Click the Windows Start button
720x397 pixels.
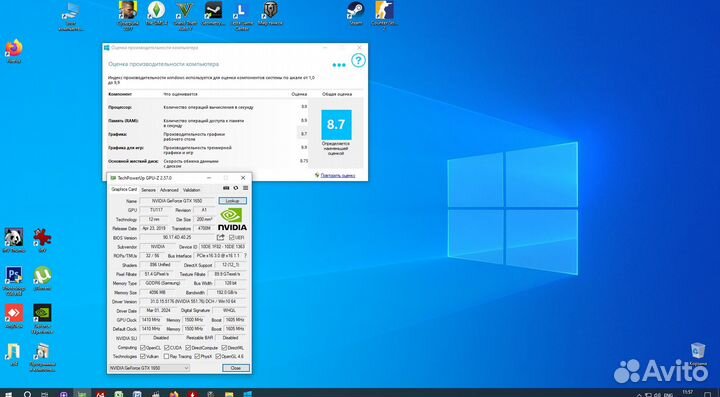pyautogui.click(x=8, y=394)
